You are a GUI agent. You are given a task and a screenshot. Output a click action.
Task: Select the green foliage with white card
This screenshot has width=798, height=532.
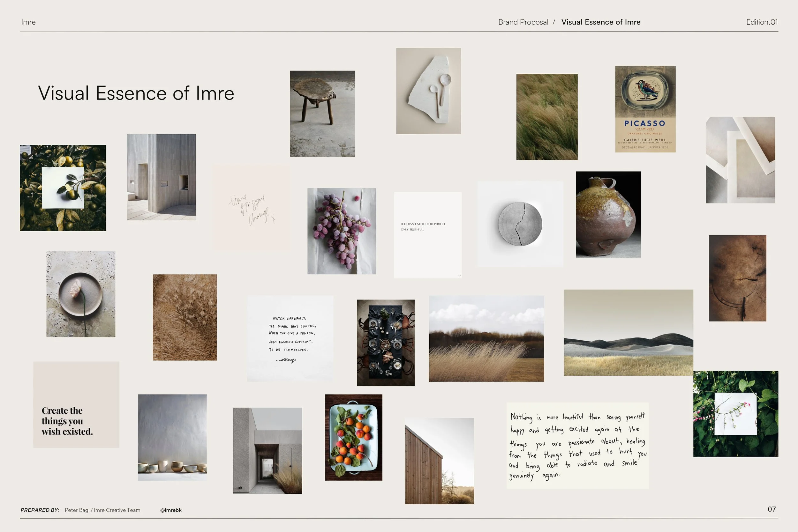736,414
